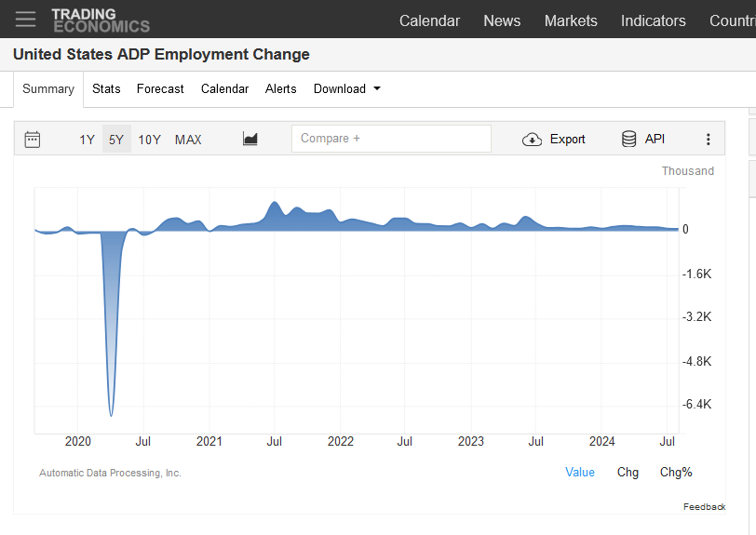This screenshot has width=756, height=535.
Task: Open the three-dot chart options menu
Action: pyautogui.click(x=708, y=140)
